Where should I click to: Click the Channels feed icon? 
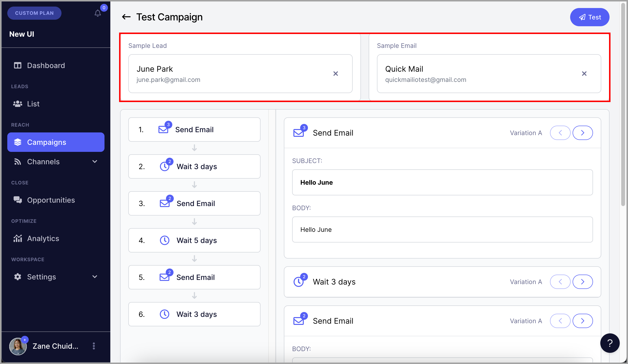pyautogui.click(x=17, y=162)
